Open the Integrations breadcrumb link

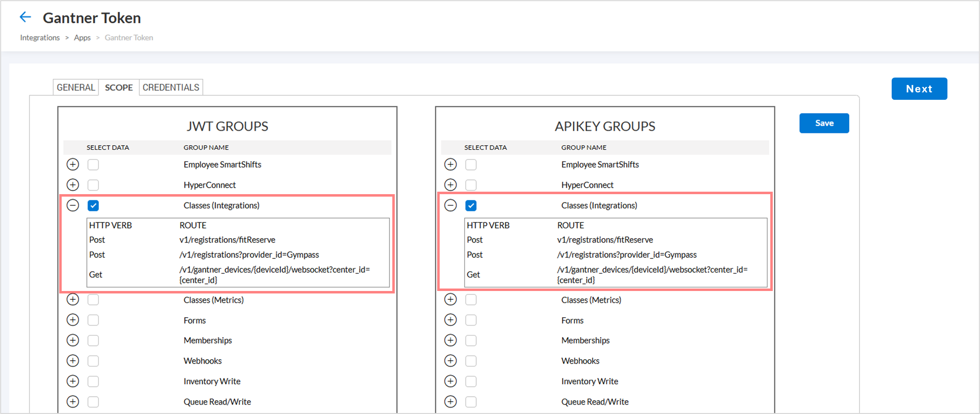pos(40,38)
